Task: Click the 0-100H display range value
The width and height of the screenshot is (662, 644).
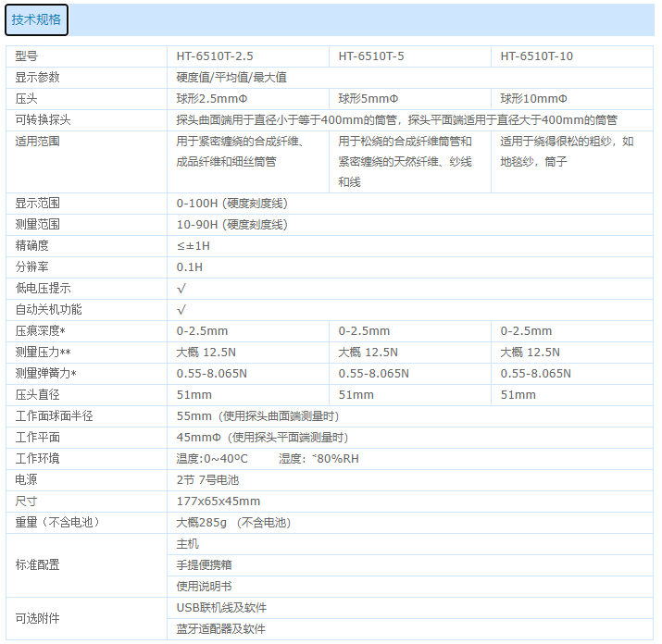Action: 231,203
